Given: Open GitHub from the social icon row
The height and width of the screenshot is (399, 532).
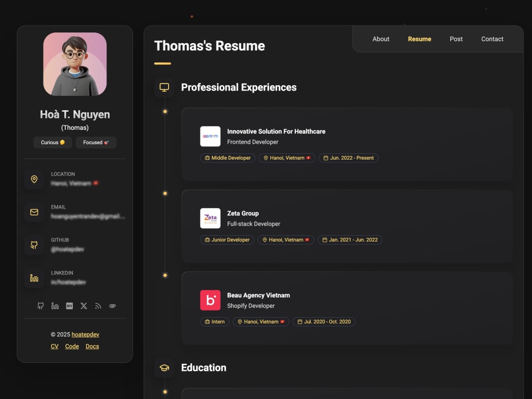Looking at the screenshot, I should pyautogui.click(x=40, y=306).
